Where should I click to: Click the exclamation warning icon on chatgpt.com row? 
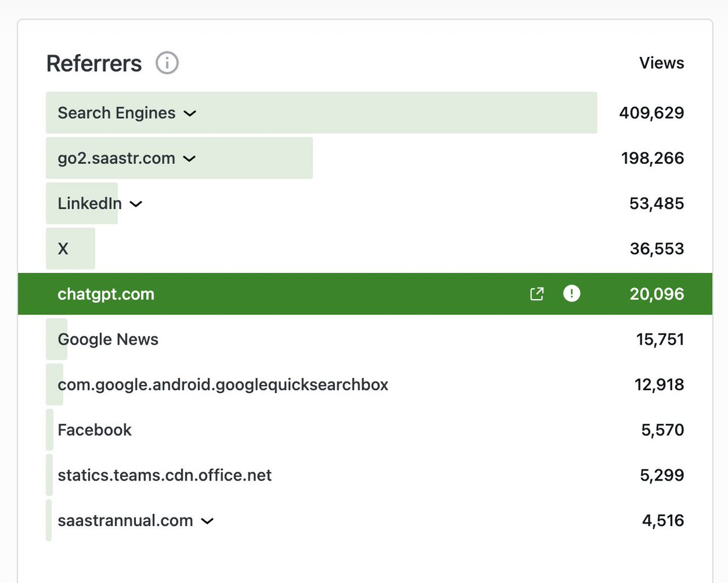coord(571,294)
